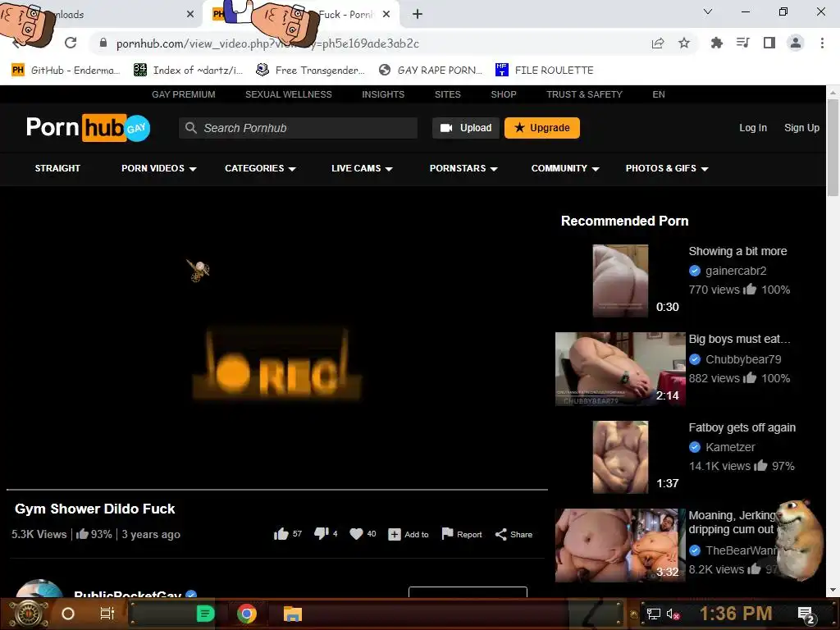The width and height of the screenshot is (840, 630).
Task: Open Google Chrome from the taskbar
Action: click(x=247, y=614)
